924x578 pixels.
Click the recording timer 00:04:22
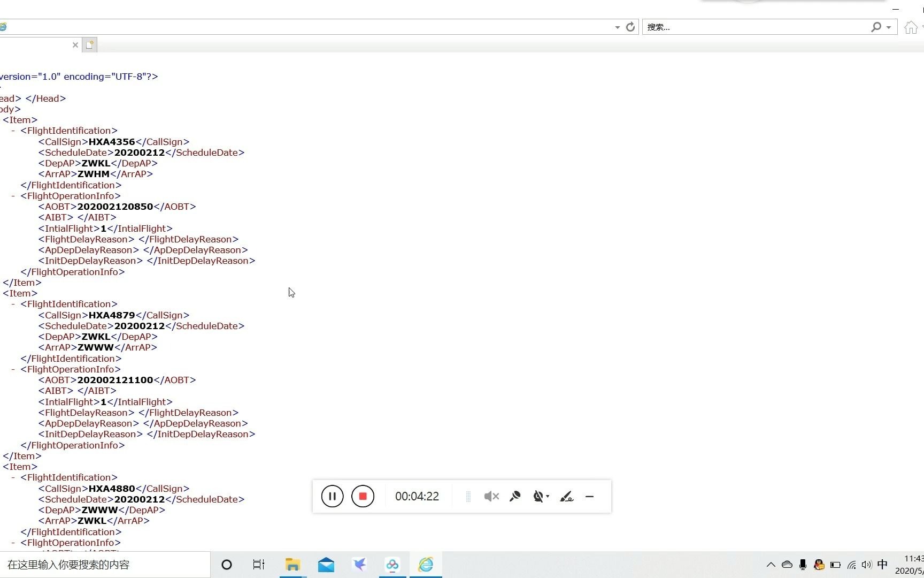click(x=417, y=497)
